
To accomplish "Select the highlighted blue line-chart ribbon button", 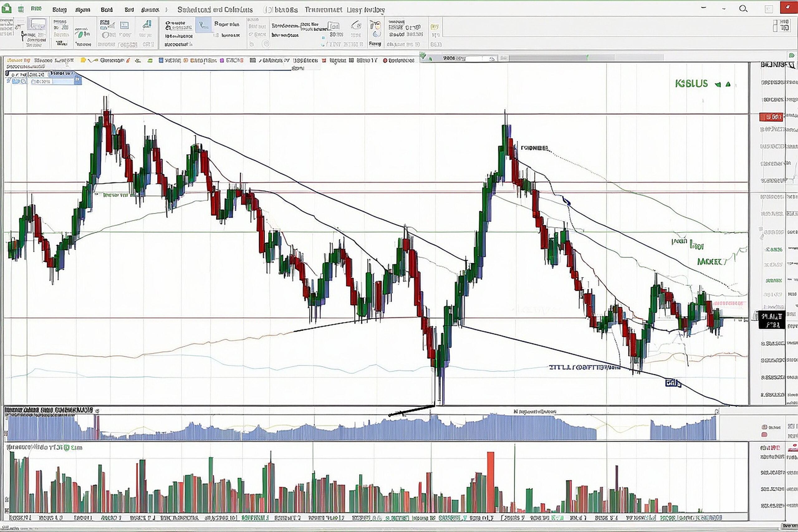I will point(203,26).
